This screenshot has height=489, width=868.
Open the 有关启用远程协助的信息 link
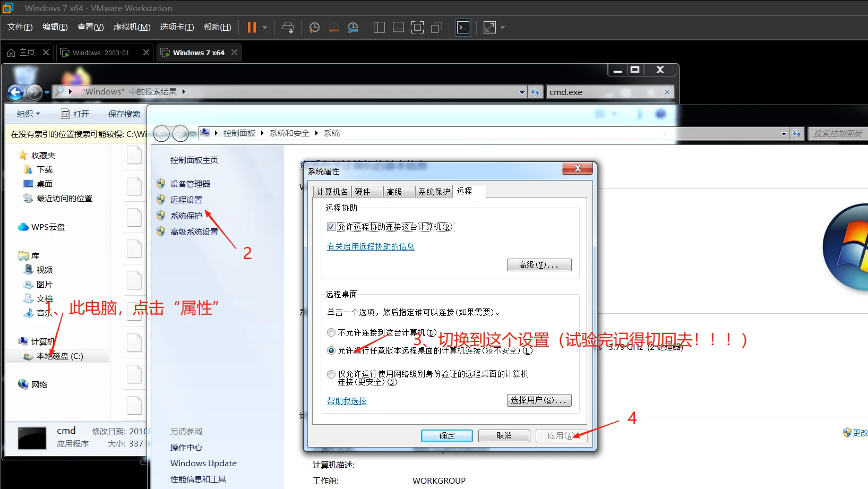pyautogui.click(x=371, y=247)
